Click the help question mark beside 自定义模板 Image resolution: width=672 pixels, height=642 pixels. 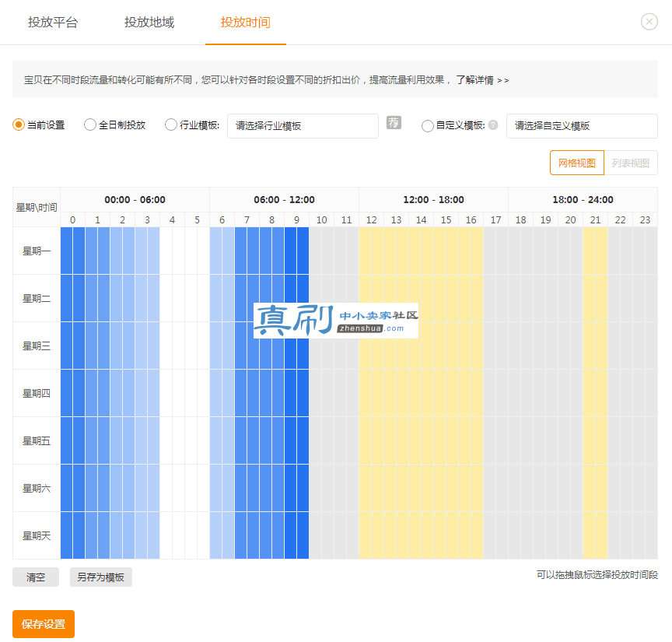[x=493, y=125]
